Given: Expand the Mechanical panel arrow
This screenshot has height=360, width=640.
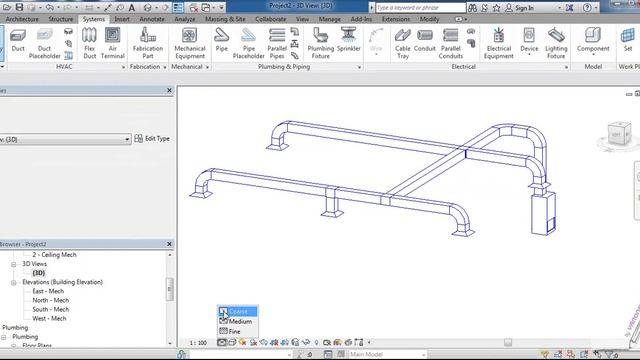Looking at the screenshot, I should pyautogui.click(x=207, y=67).
